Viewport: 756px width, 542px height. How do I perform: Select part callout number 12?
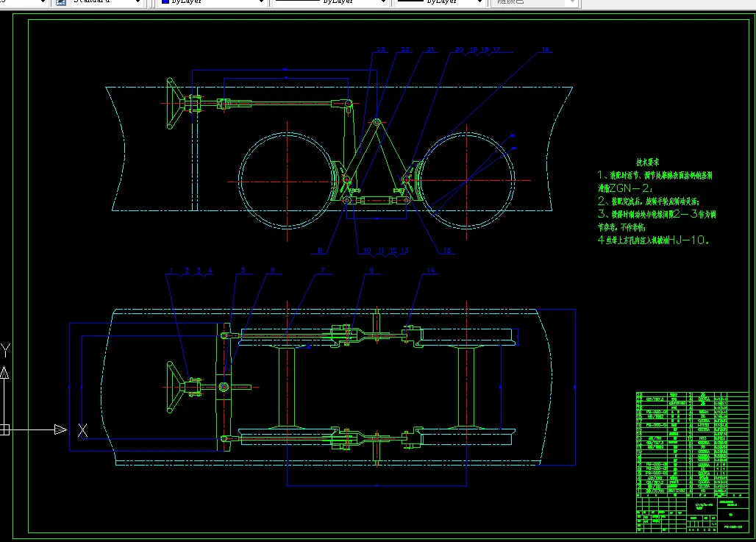point(393,250)
